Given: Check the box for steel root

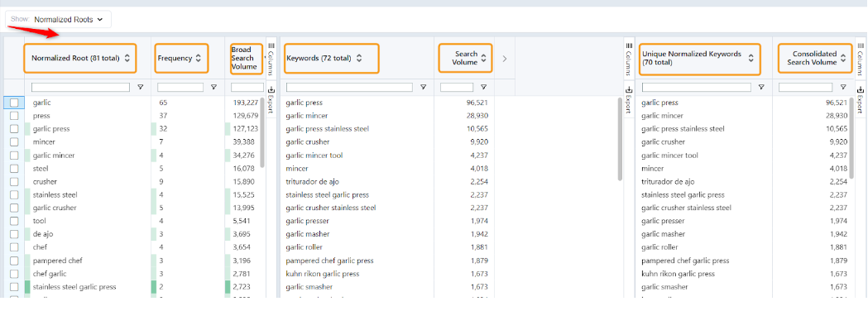Looking at the screenshot, I should click(14, 168).
